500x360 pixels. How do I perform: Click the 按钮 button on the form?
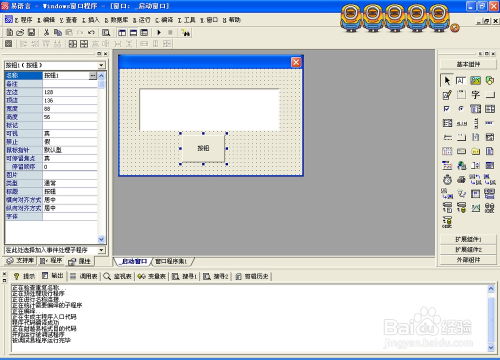click(x=203, y=148)
